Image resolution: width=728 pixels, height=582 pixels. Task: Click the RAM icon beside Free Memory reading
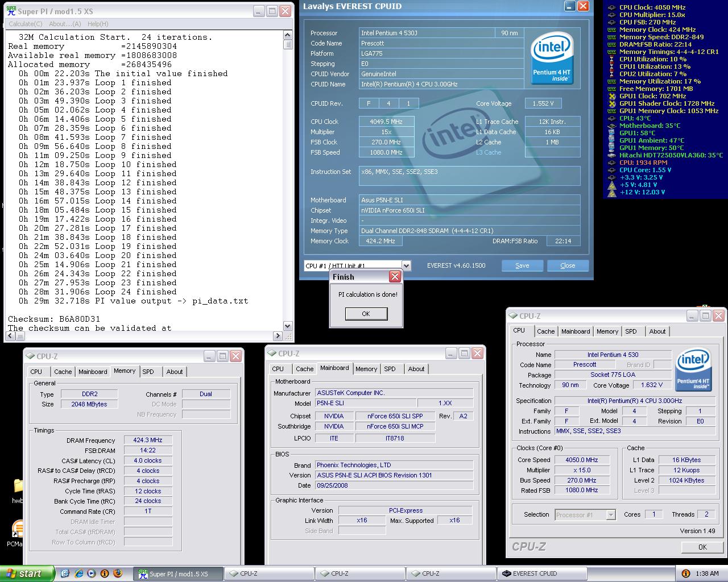coord(611,89)
